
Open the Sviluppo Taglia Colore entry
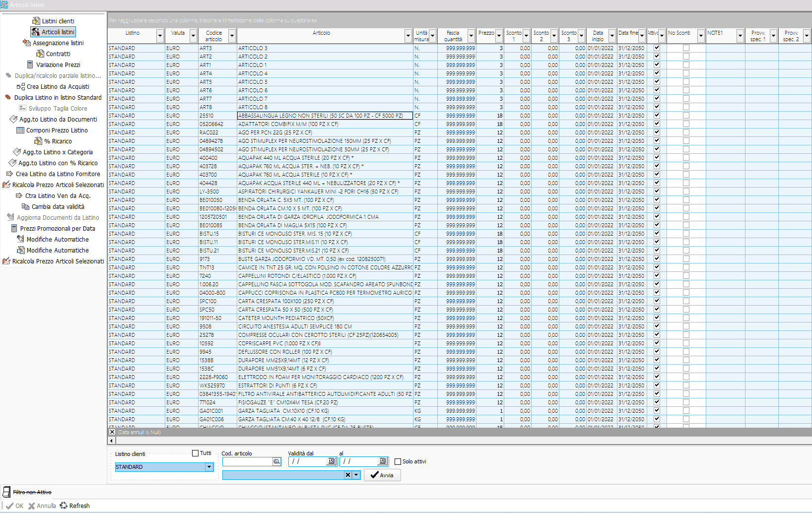pos(53,108)
